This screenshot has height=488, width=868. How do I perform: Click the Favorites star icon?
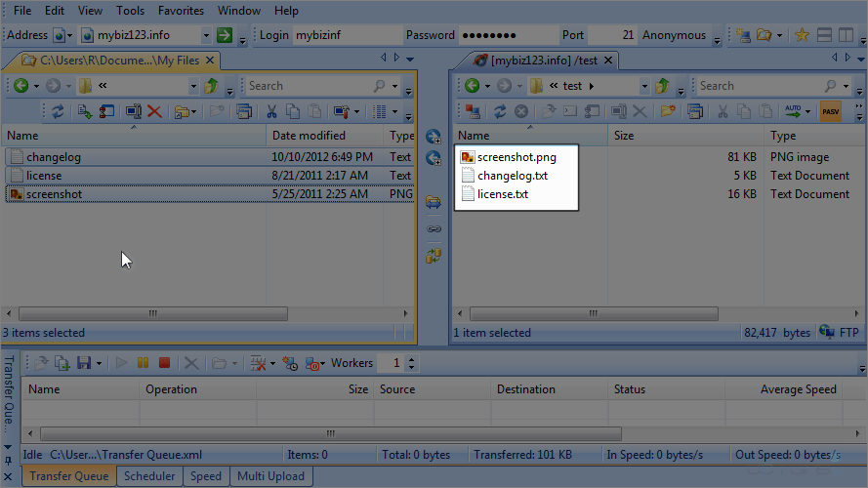tap(802, 35)
